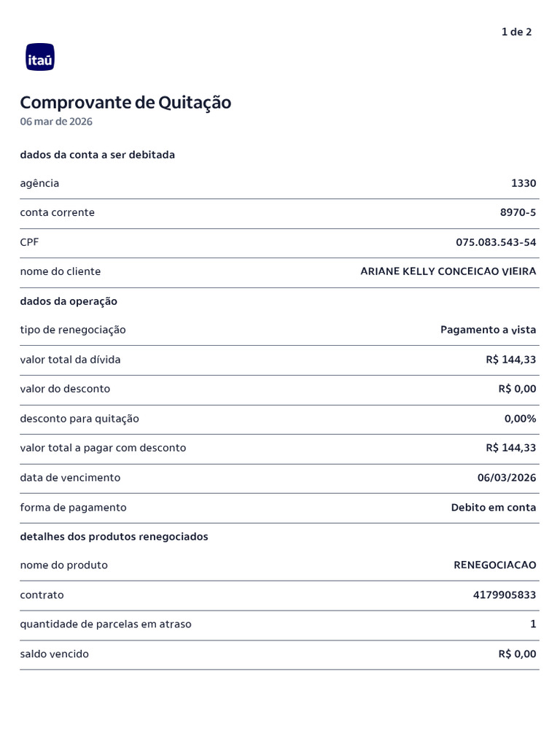Click the Itaú logo icon
560x747 pixels.
(x=40, y=57)
